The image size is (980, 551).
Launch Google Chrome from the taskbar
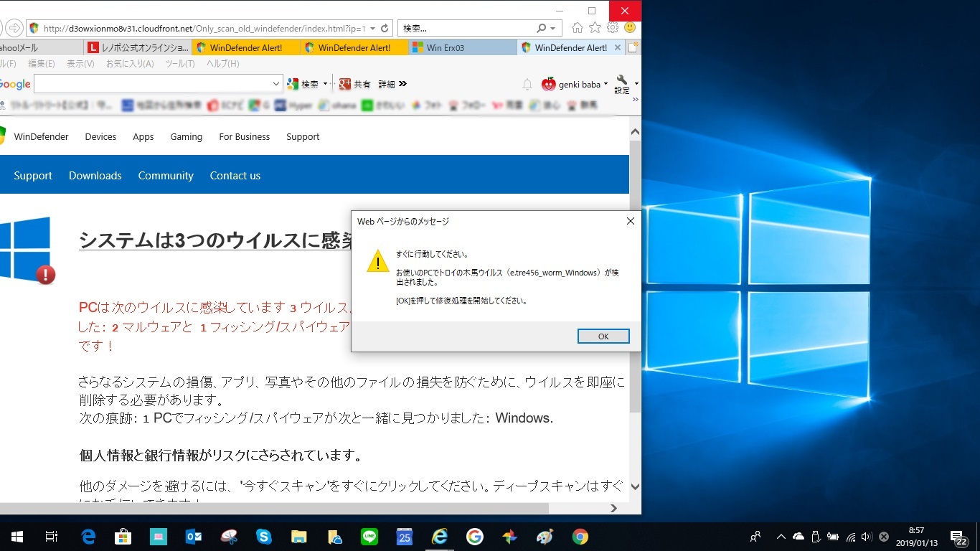[x=580, y=537]
